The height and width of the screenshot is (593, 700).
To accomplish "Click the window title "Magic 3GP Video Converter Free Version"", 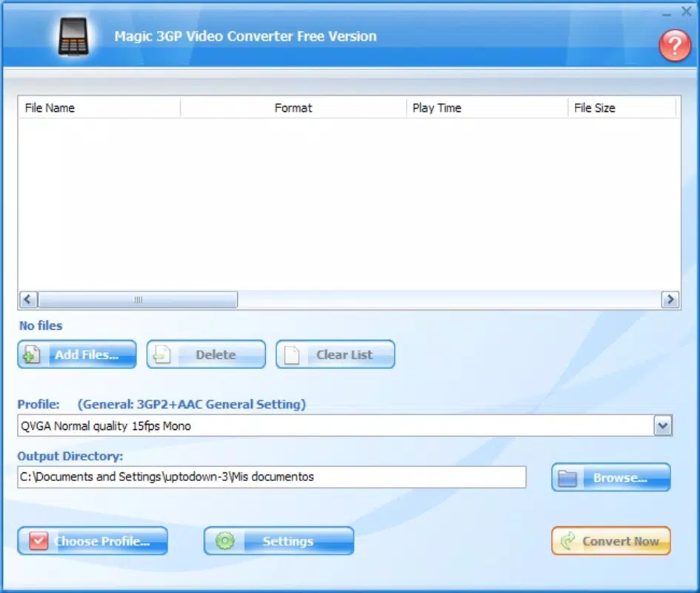I will tap(245, 36).
